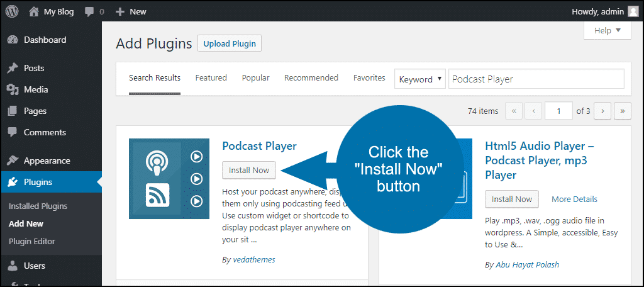Open Plugin Editor submenu
Screen dimensions: 644x287
31,241
